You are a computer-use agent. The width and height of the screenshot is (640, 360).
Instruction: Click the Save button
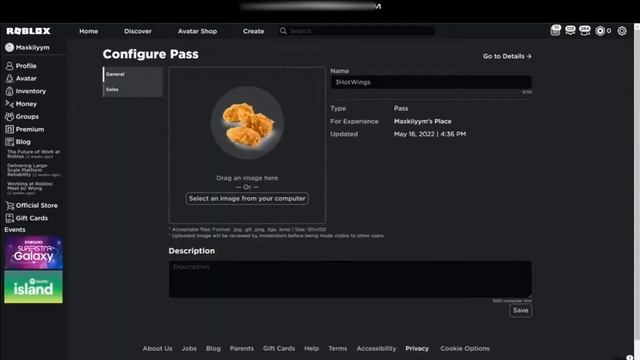[520, 311]
